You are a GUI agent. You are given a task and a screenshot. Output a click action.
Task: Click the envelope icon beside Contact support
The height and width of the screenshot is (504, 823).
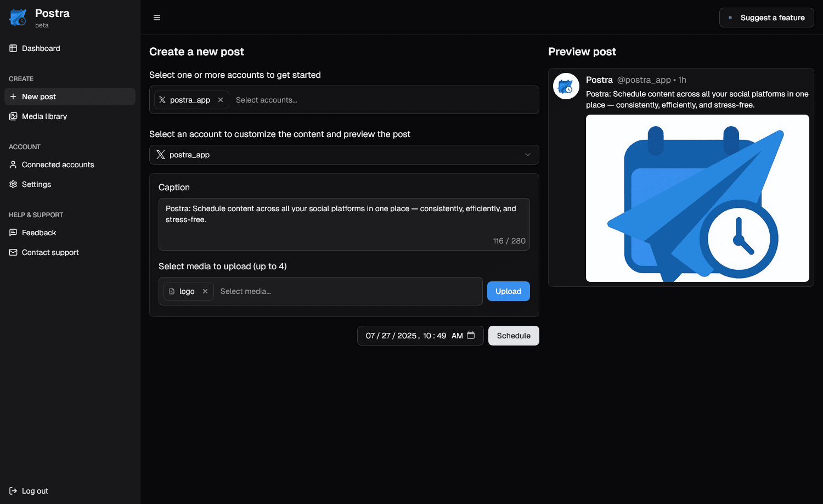pos(13,252)
